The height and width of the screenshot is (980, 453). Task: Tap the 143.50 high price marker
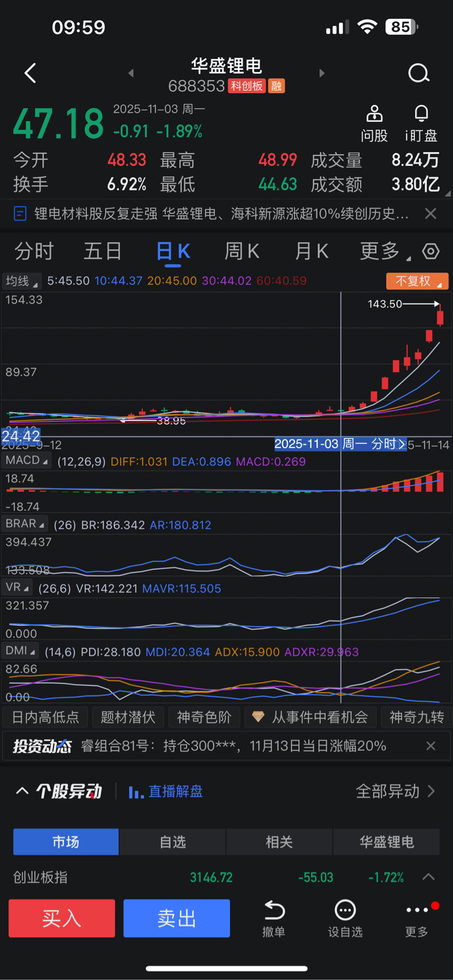(x=385, y=304)
